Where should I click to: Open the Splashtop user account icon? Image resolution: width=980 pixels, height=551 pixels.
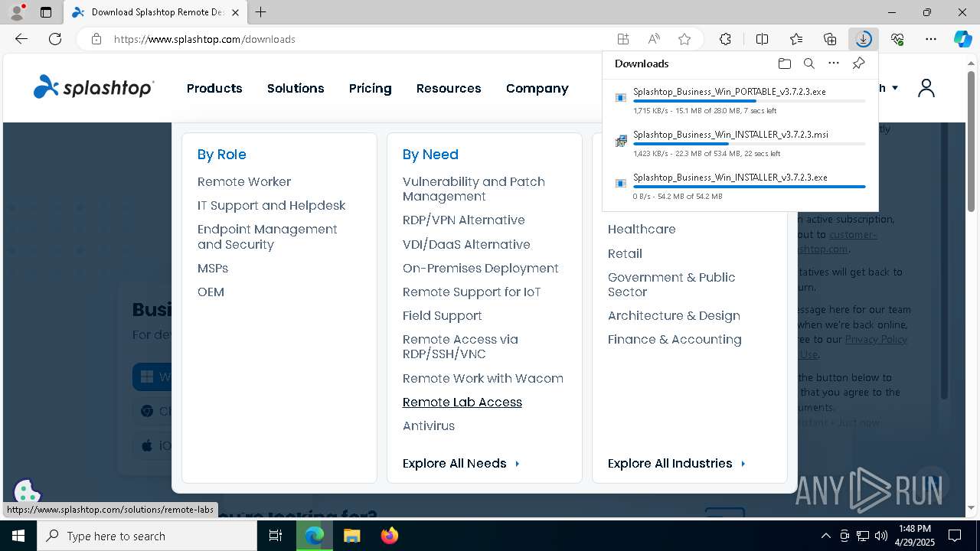click(926, 88)
